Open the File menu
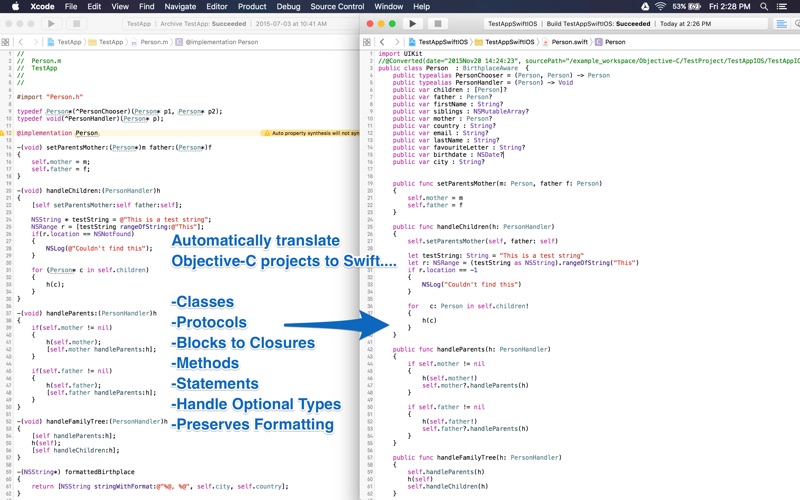This screenshot has width=800, height=500. (x=71, y=6)
